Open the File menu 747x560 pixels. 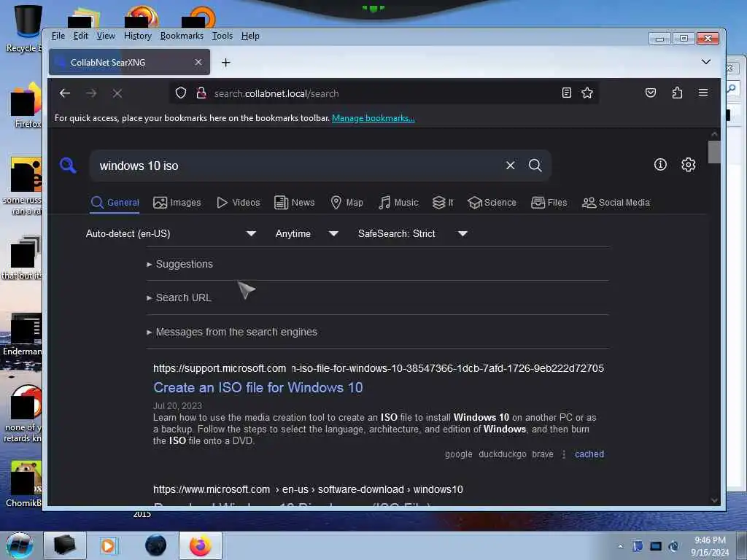point(58,36)
